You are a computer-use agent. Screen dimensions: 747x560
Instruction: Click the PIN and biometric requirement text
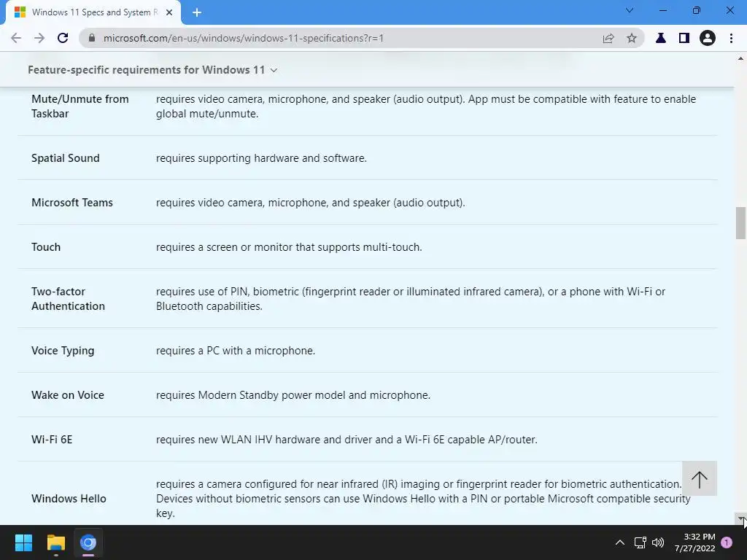411,298
